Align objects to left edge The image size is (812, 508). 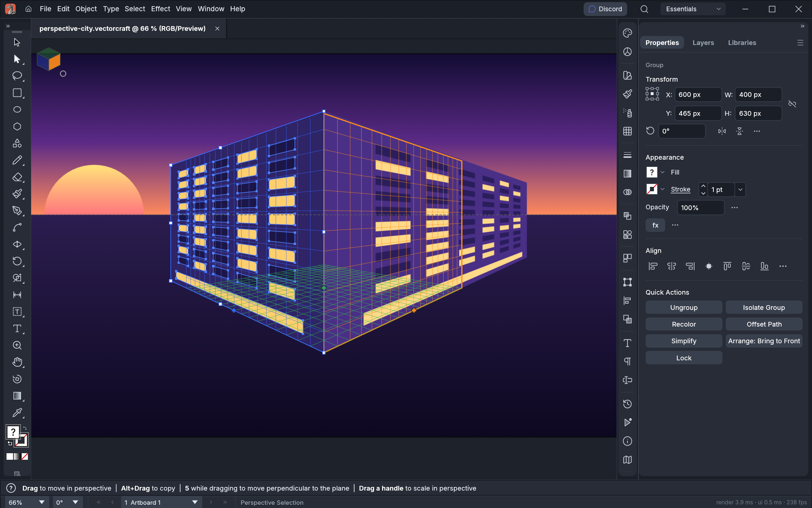[653, 266]
